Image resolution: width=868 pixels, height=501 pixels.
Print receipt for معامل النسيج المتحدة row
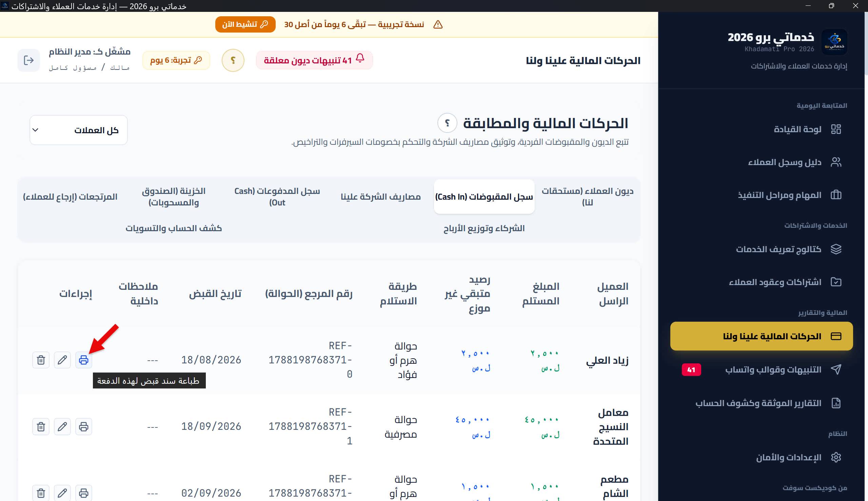[x=84, y=427]
